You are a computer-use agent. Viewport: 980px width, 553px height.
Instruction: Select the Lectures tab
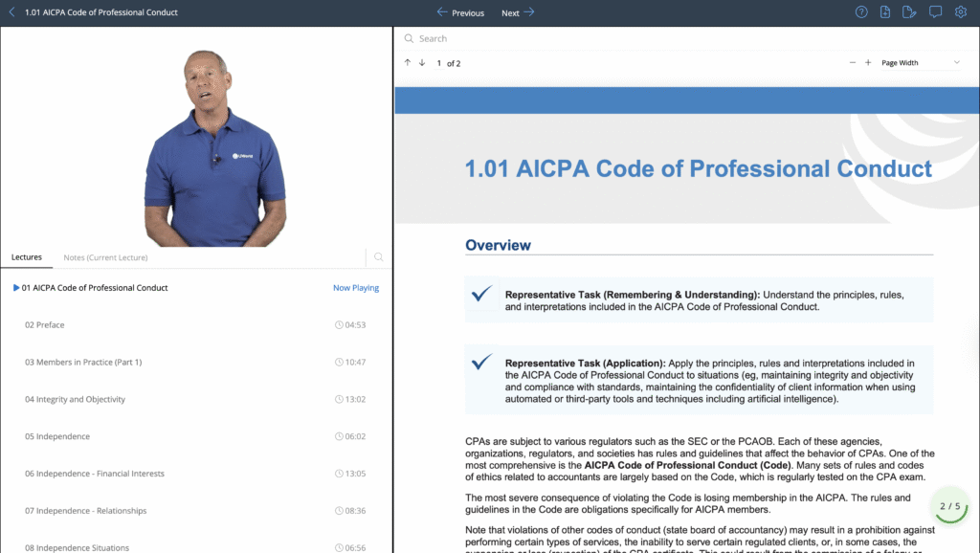27,257
